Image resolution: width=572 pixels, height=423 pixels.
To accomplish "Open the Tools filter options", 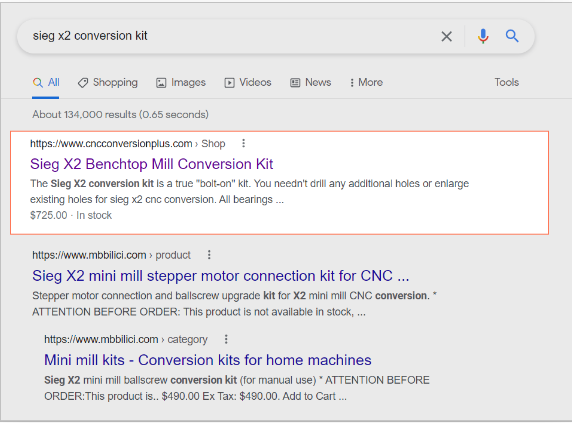I will (x=506, y=82).
